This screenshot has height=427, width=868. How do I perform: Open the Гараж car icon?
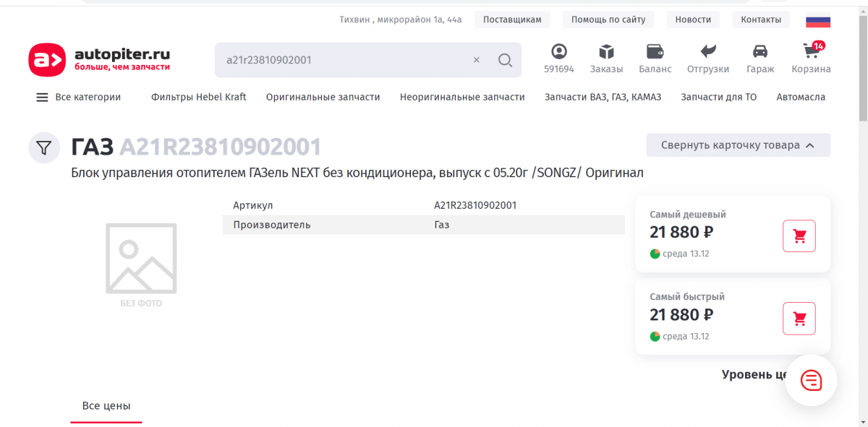pos(760,52)
